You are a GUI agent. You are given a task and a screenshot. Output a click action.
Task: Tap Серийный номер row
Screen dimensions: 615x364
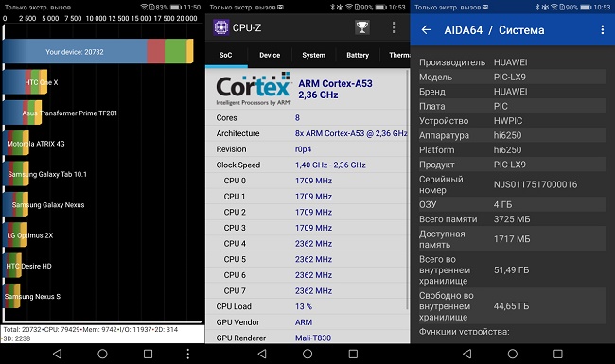coord(512,184)
